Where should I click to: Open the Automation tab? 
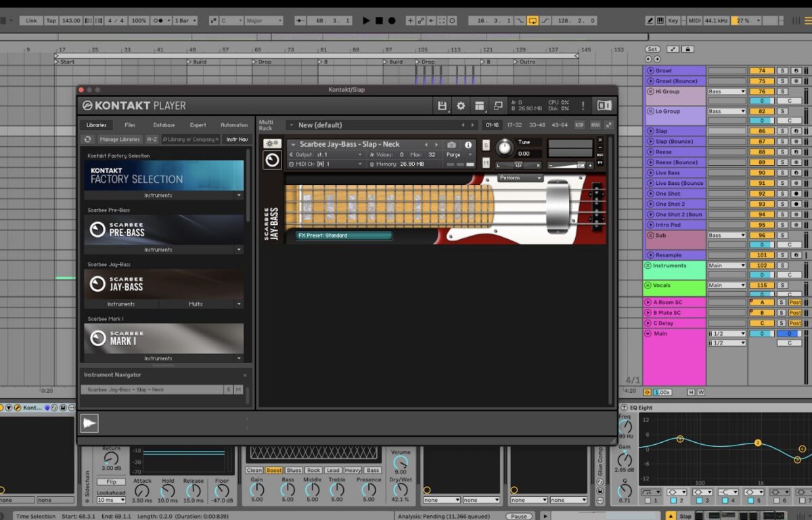coord(234,125)
